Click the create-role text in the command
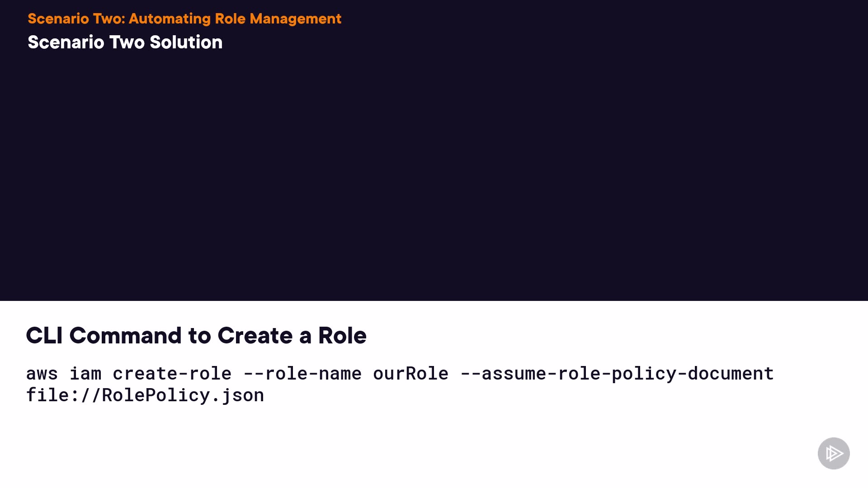The height and width of the screenshot is (488, 868). (x=172, y=374)
